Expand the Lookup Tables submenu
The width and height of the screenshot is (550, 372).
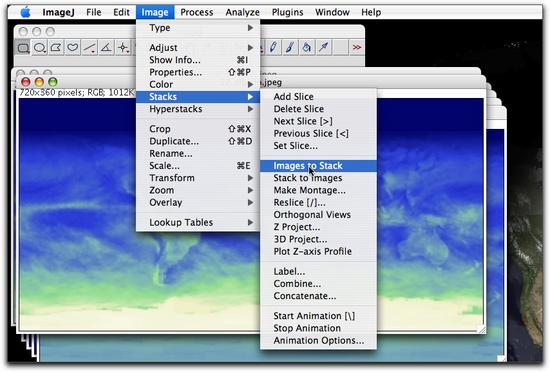198,222
